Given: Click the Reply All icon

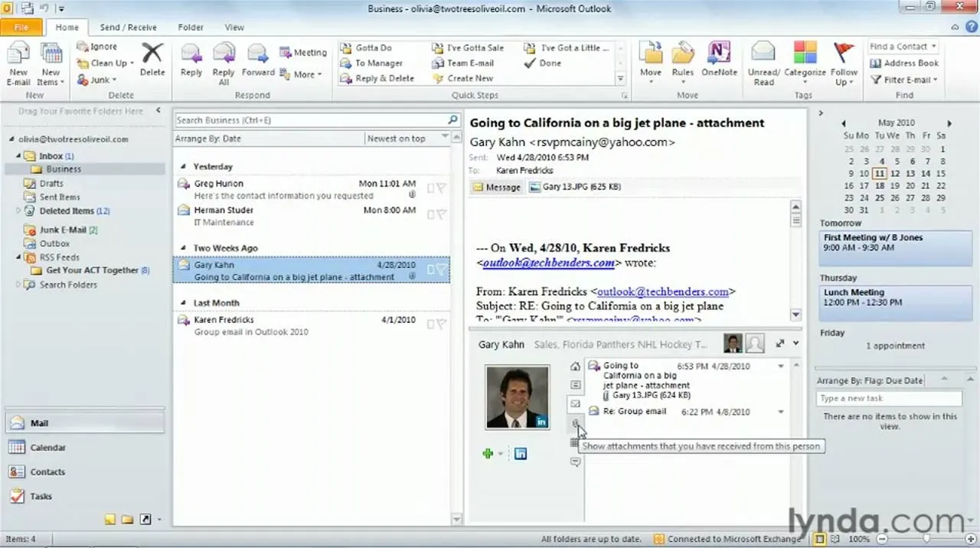Looking at the screenshot, I should click(x=224, y=64).
